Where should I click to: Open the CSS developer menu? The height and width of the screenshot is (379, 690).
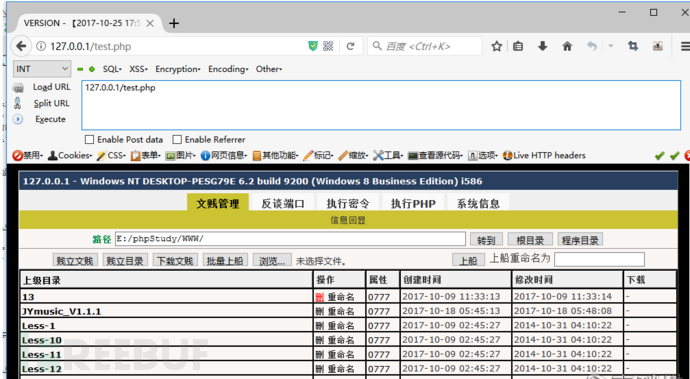111,155
